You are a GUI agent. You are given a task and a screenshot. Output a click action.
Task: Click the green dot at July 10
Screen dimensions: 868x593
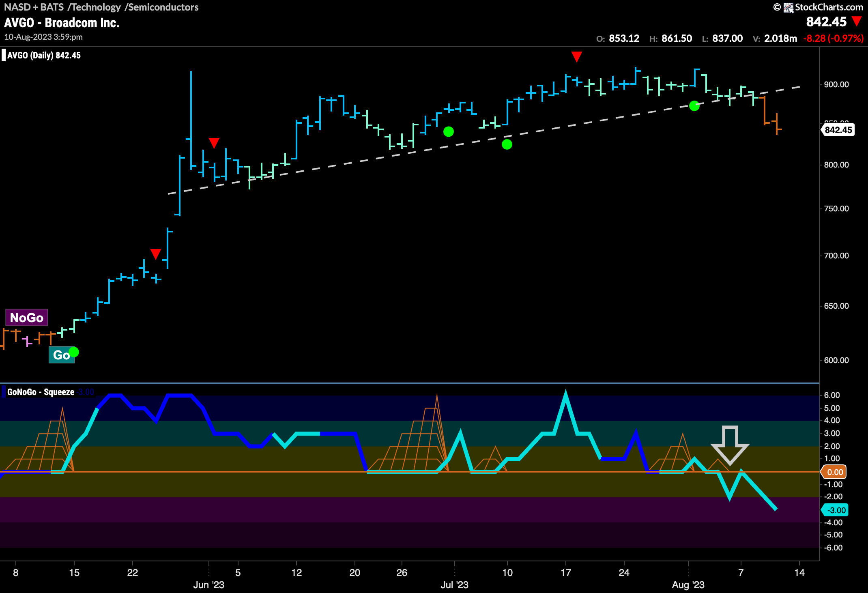[507, 144]
